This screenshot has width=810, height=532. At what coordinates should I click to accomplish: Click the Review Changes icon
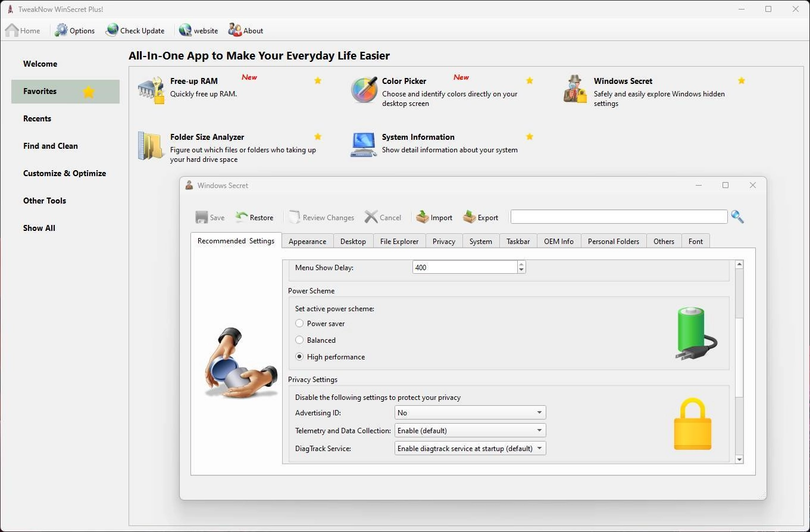pos(294,217)
